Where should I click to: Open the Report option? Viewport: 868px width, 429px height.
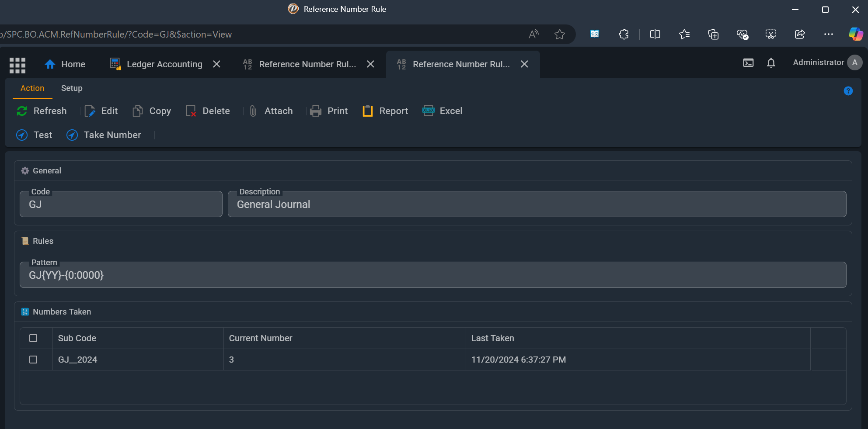click(385, 111)
